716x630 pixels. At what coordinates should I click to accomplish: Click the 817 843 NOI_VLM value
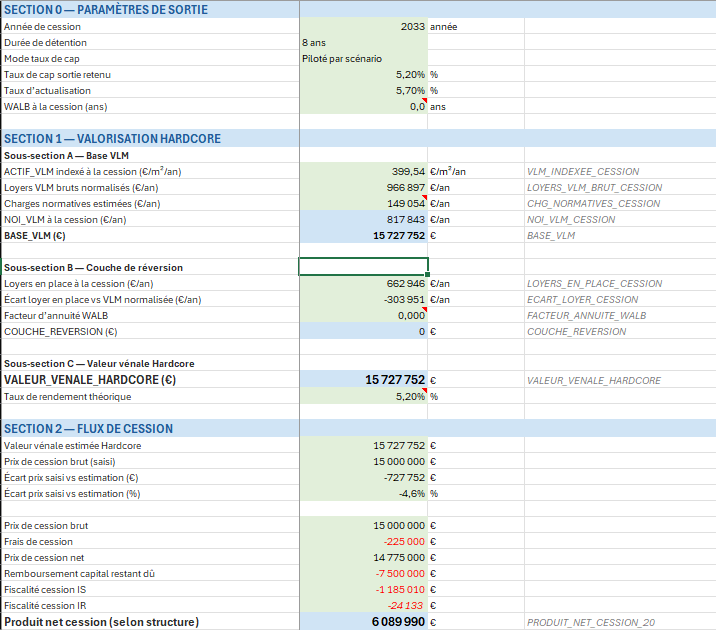[x=363, y=220]
